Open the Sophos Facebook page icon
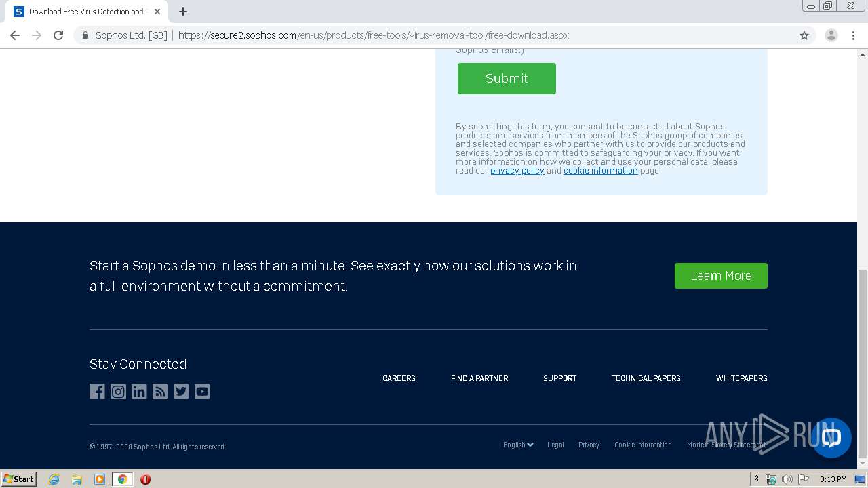The height and width of the screenshot is (488, 868). [97, 391]
